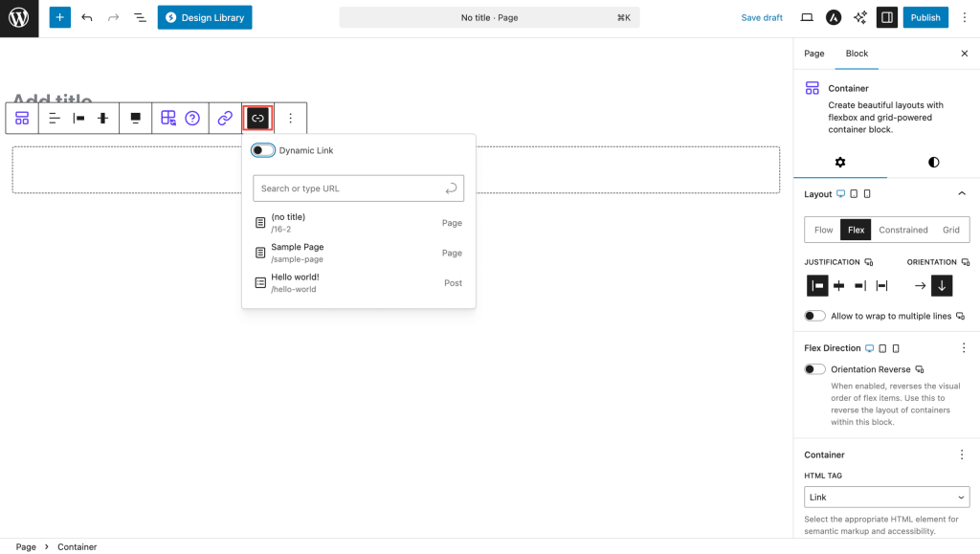Screen dimensions: 980x554
Task: Open Flex Direction options menu
Action: (x=964, y=348)
